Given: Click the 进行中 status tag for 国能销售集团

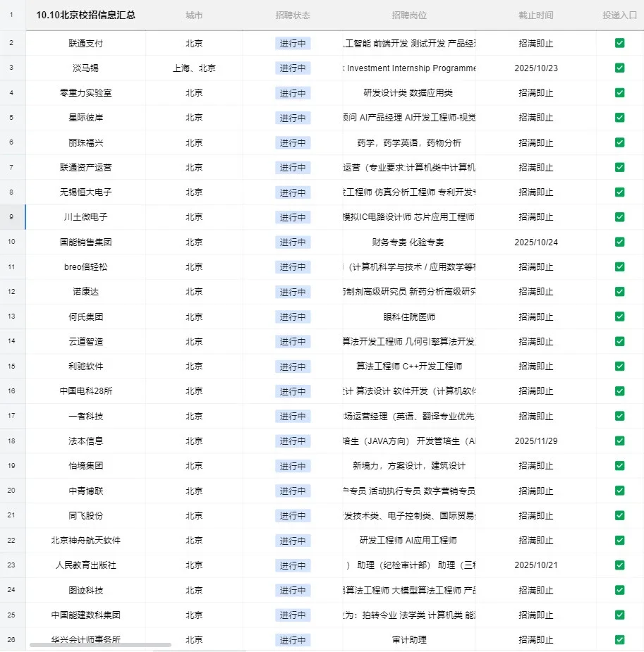Looking at the screenshot, I should click(x=293, y=242).
